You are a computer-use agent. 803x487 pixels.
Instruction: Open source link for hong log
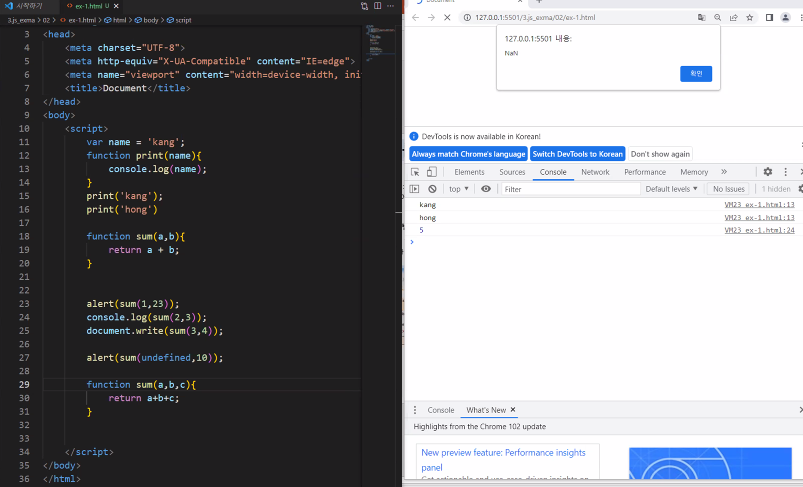point(759,218)
